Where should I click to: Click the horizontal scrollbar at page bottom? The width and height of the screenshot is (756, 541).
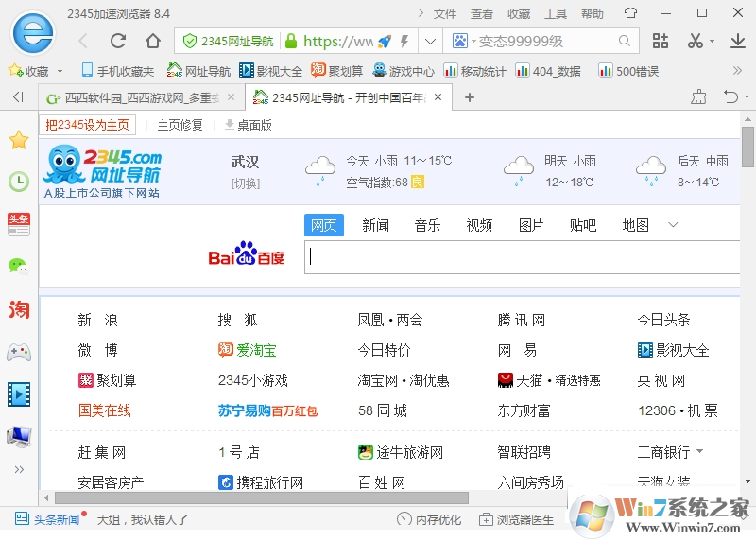tap(261, 497)
